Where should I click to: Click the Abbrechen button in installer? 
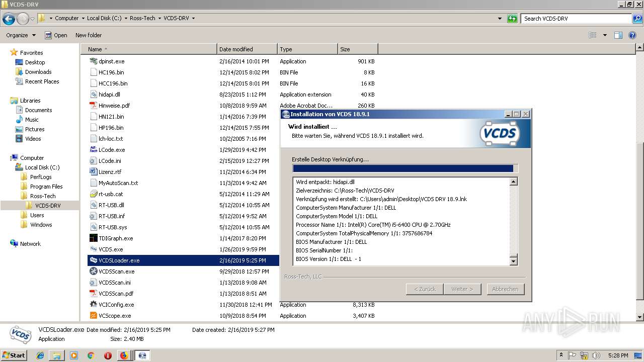[505, 289]
